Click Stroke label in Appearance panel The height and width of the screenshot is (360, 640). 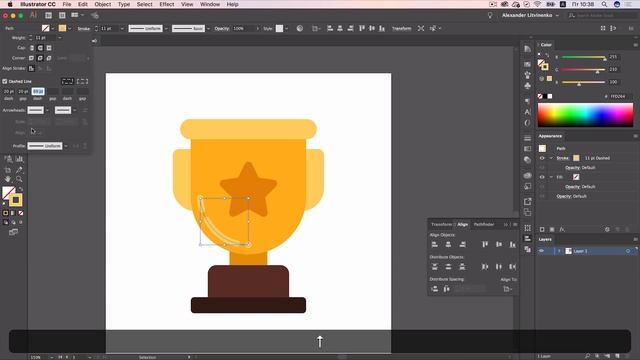(x=563, y=158)
